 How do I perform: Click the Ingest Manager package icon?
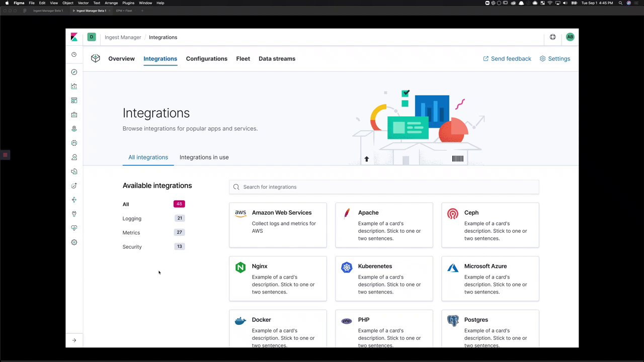[x=95, y=58]
